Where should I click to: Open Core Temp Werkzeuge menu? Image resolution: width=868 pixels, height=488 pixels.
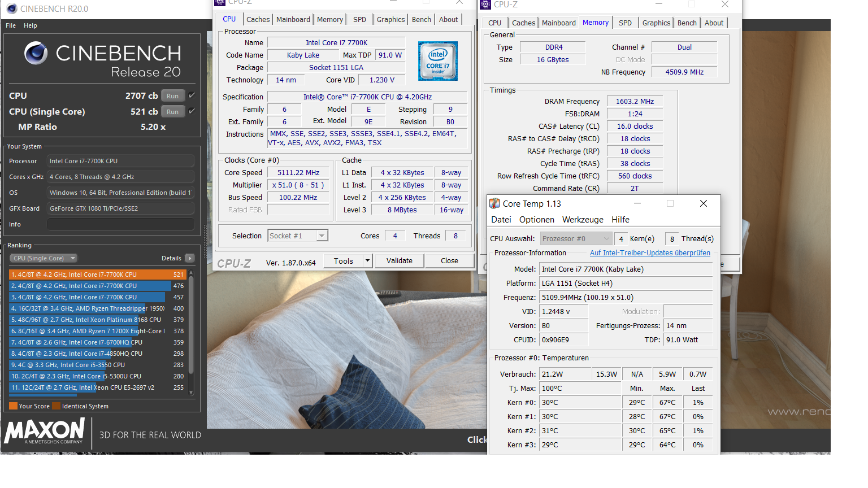click(583, 220)
